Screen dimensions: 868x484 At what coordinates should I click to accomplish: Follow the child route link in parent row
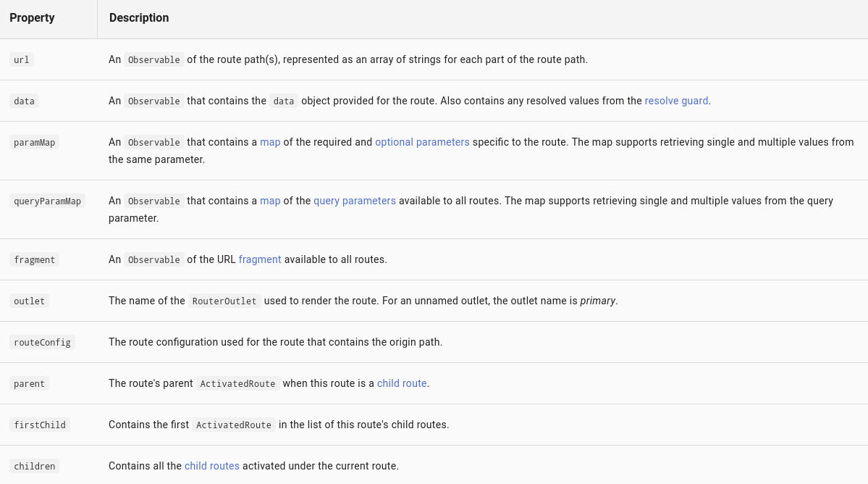(401, 383)
